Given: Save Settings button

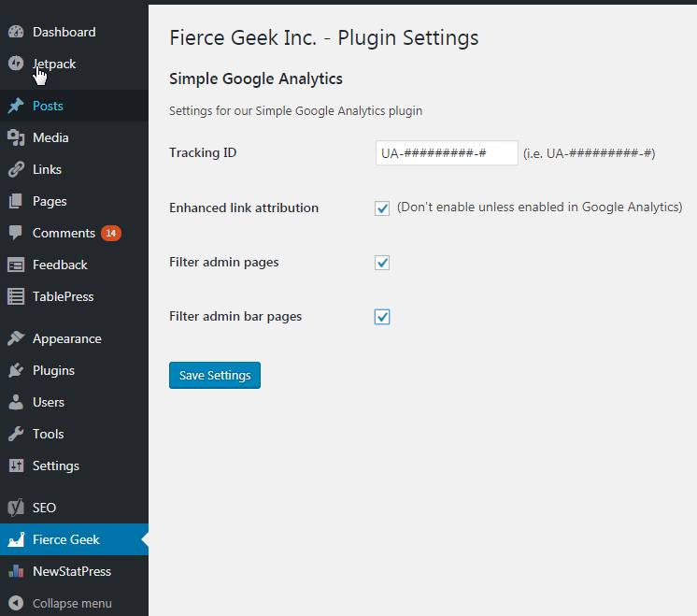Looking at the screenshot, I should click(215, 376).
